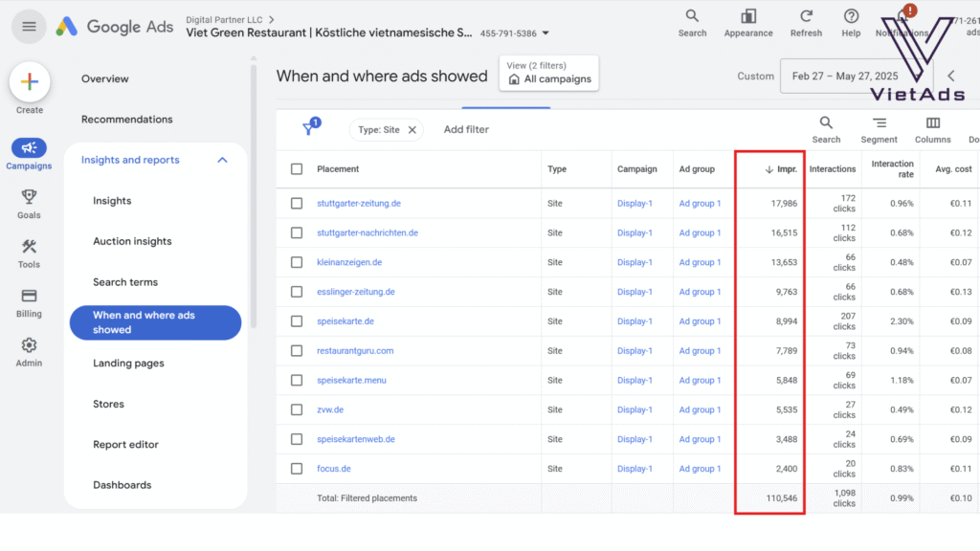Screen dimensions: 980x551
Task: Open the Landing pages report
Action: tap(128, 363)
